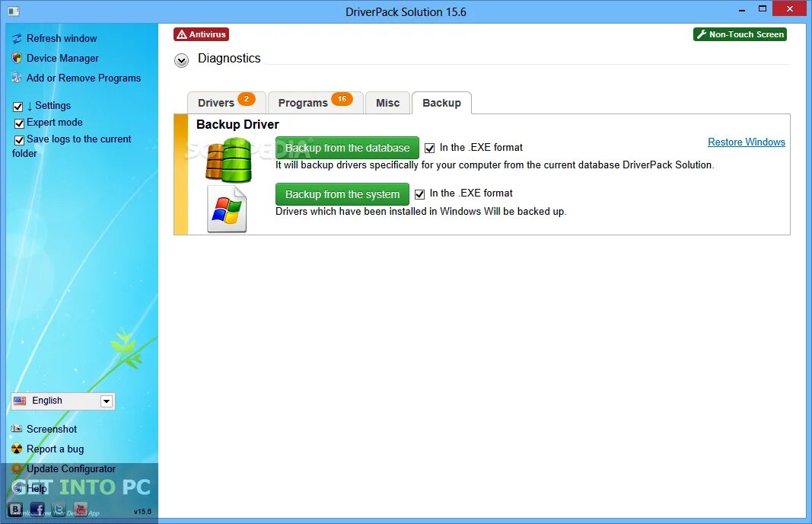812x524 pixels.
Task: Click the Refresh window icon
Action: click(16, 38)
